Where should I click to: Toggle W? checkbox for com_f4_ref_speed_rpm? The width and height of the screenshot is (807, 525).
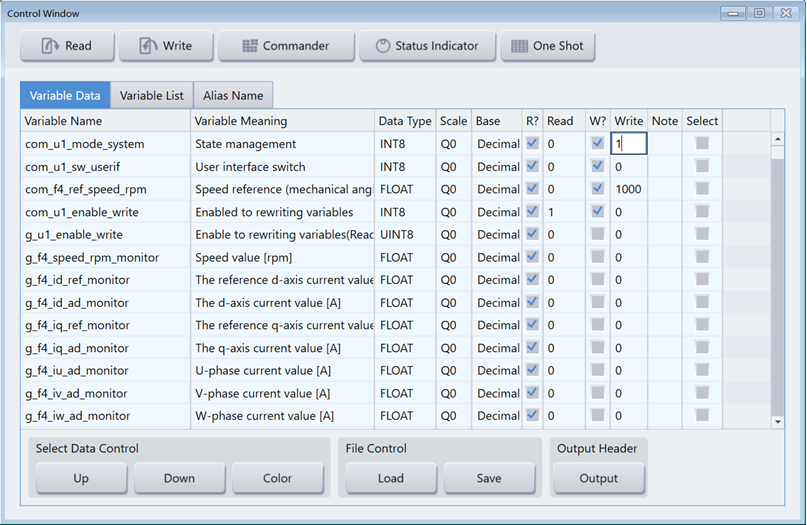click(x=598, y=188)
